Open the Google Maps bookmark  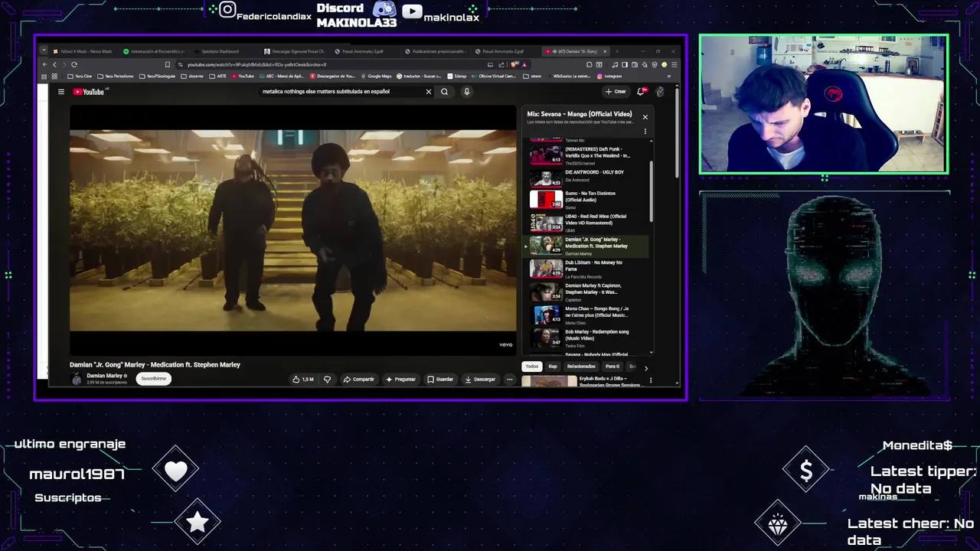point(376,77)
